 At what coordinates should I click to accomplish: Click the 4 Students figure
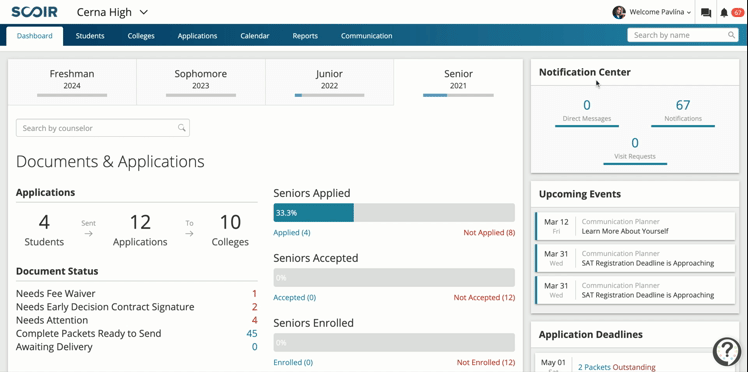[x=44, y=231]
